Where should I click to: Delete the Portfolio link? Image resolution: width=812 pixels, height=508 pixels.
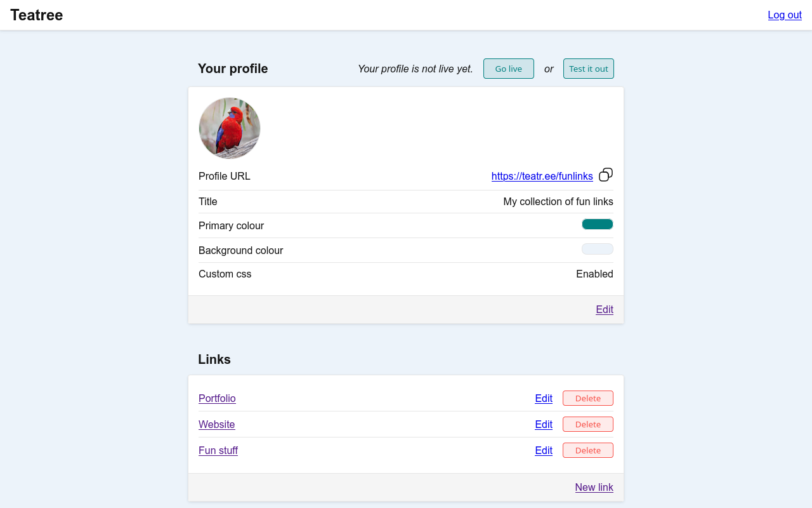pos(587,398)
